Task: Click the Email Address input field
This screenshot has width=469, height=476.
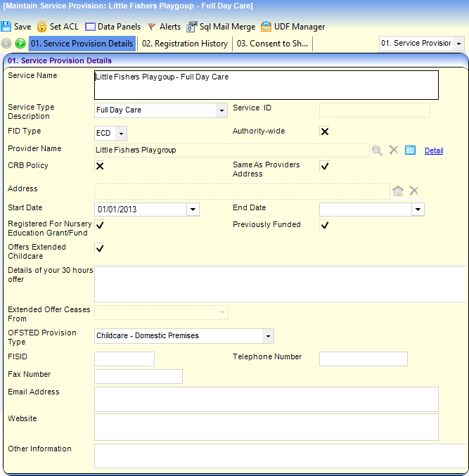Action: coord(266,399)
